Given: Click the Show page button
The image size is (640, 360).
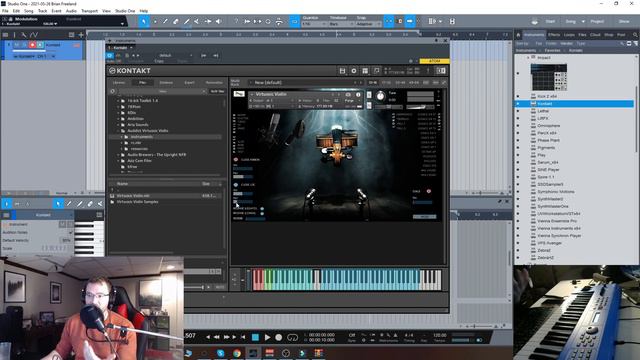Looking at the screenshot, I should pyautogui.click(x=624, y=21).
